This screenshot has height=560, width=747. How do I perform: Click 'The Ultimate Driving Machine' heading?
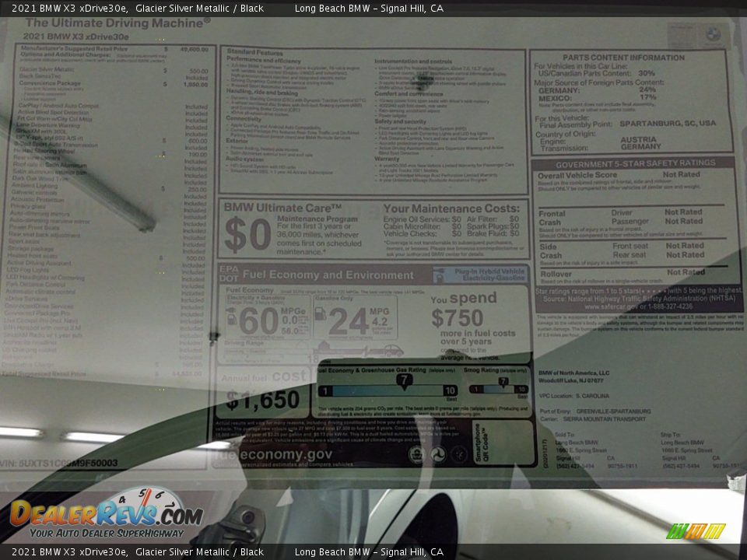coord(117,23)
